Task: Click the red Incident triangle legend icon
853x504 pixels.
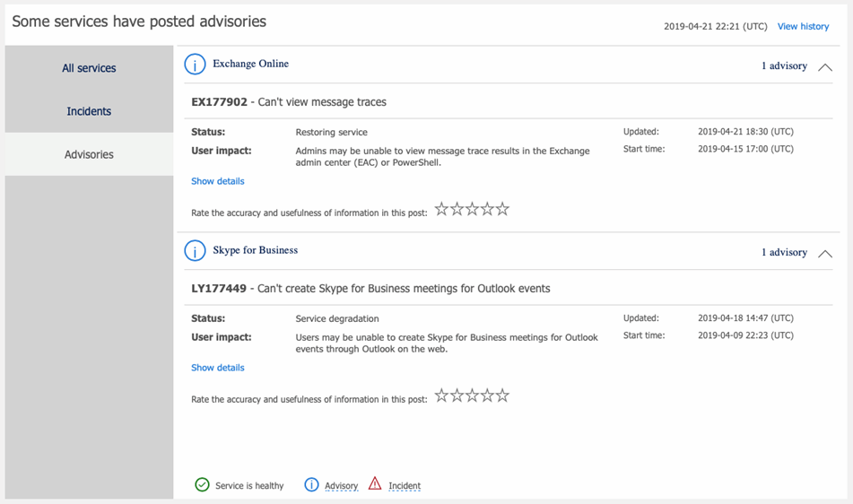Action: pyautogui.click(x=375, y=483)
